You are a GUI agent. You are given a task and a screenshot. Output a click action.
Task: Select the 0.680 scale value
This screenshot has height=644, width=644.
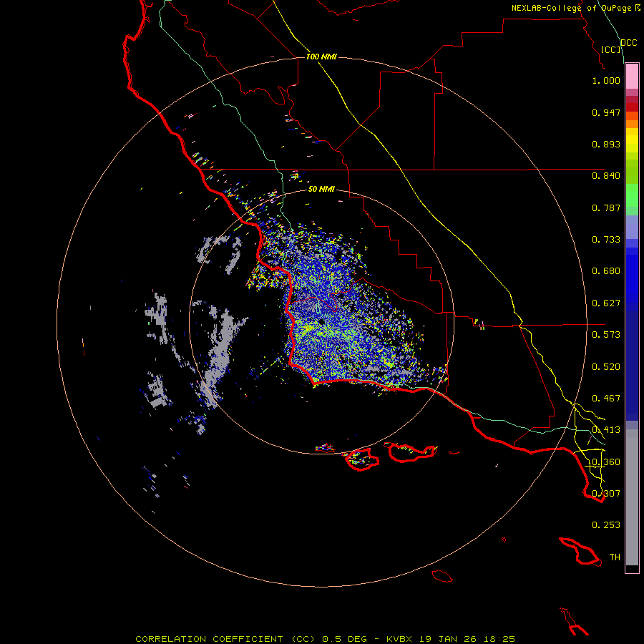point(606,271)
